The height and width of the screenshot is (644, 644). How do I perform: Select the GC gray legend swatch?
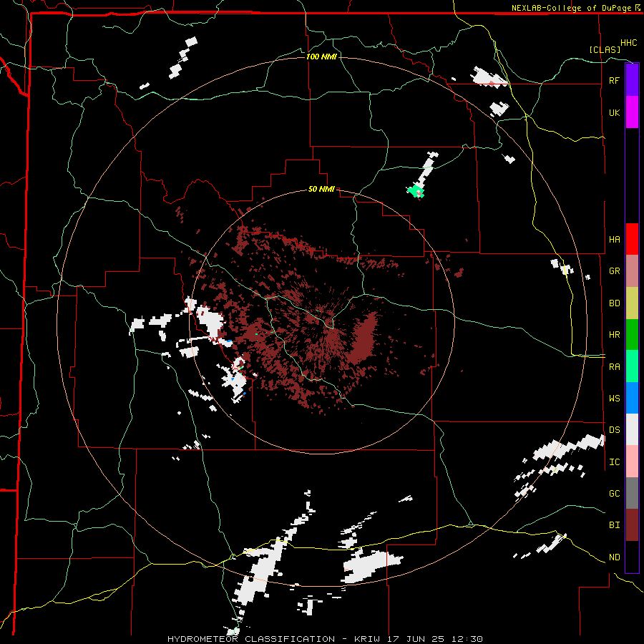tap(632, 493)
